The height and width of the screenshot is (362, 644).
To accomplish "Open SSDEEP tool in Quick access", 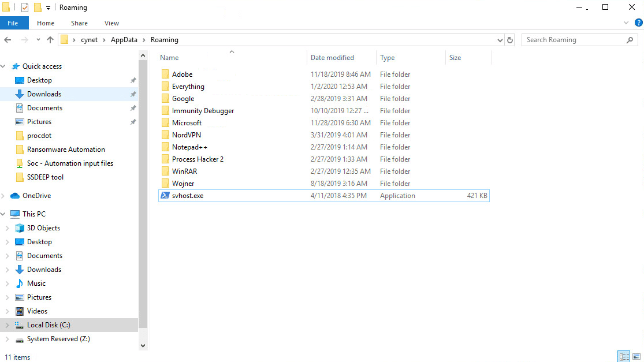I will [45, 177].
